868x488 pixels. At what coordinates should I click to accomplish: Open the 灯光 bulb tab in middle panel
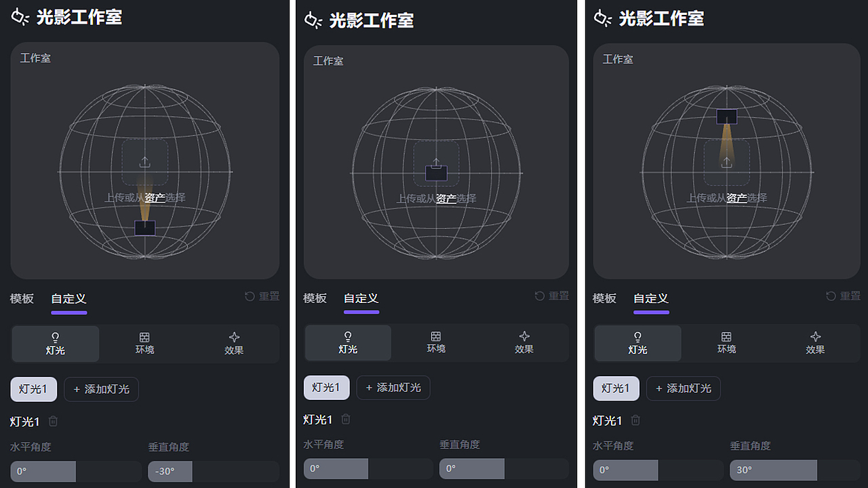tap(348, 342)
